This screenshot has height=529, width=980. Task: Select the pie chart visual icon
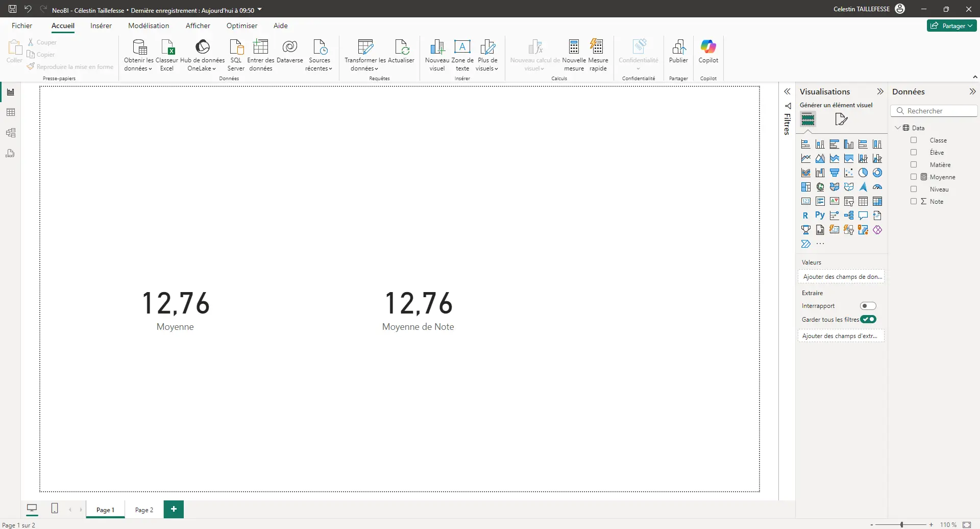pyautogui.click(x=863, y=173)
